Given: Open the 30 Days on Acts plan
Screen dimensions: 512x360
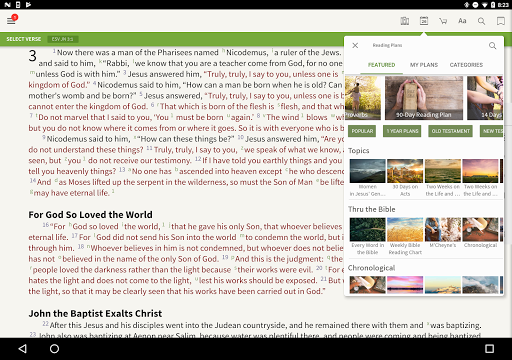Looking at the screenshot, I should coord(405,178).
